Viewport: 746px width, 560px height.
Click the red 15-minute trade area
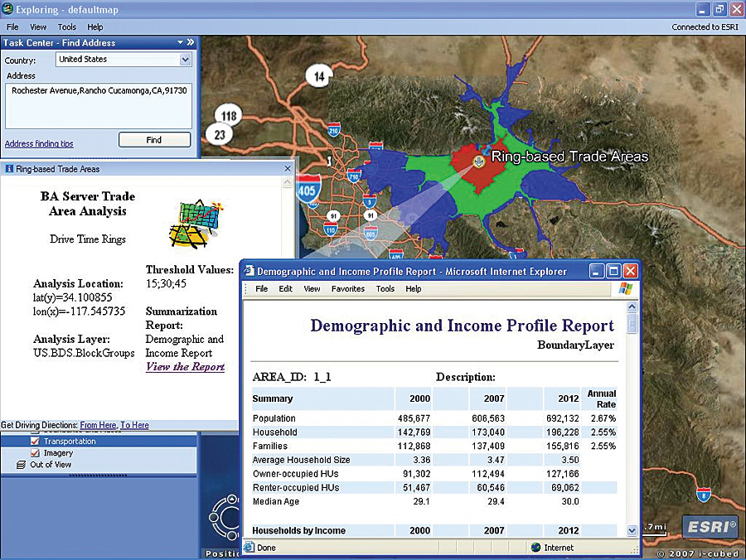(481, 169)
